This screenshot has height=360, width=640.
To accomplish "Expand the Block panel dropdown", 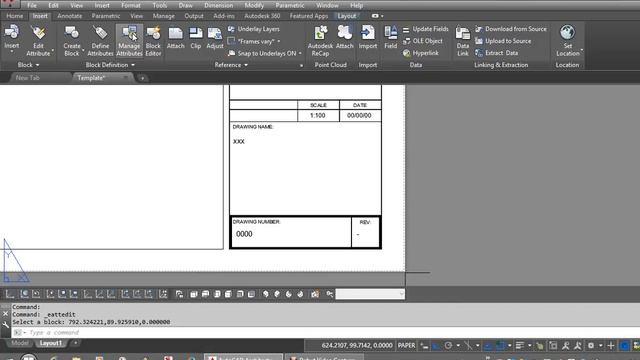I will point(28,65).
